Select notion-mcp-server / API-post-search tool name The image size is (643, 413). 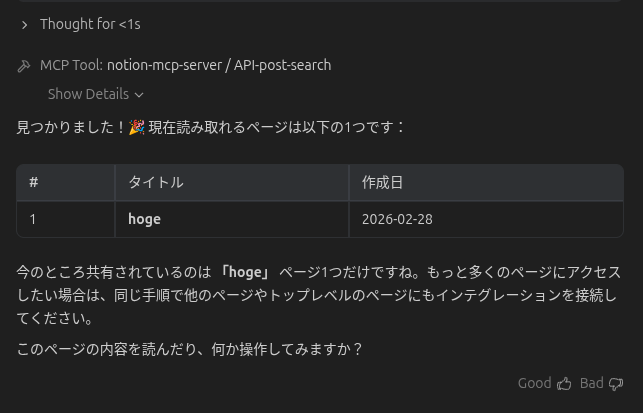(219, 65)
